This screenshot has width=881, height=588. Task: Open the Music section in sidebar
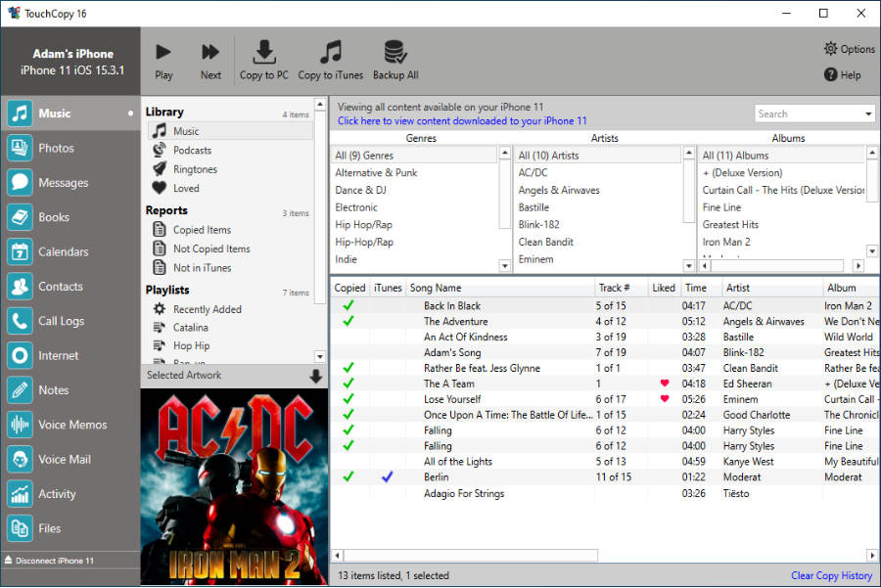(x=70, y=113)
